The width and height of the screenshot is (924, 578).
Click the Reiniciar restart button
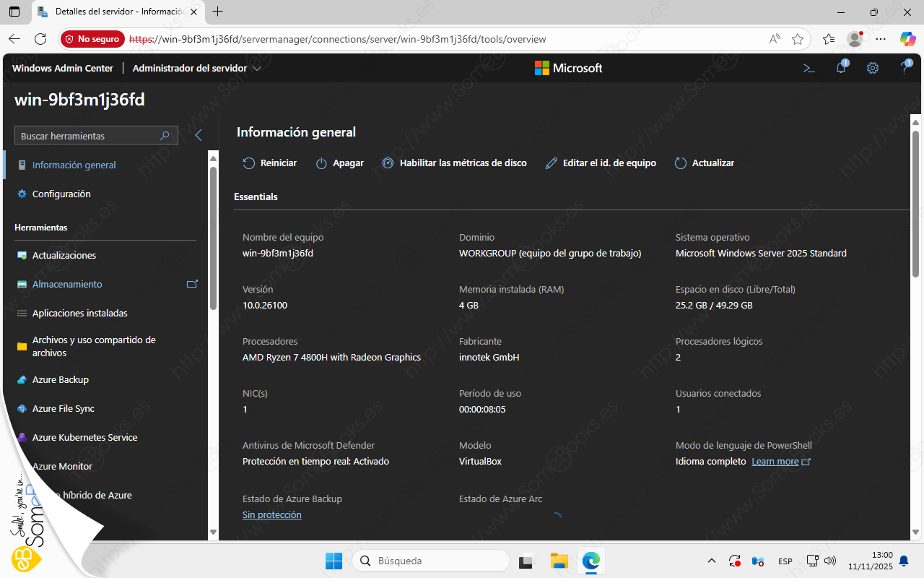270,163
